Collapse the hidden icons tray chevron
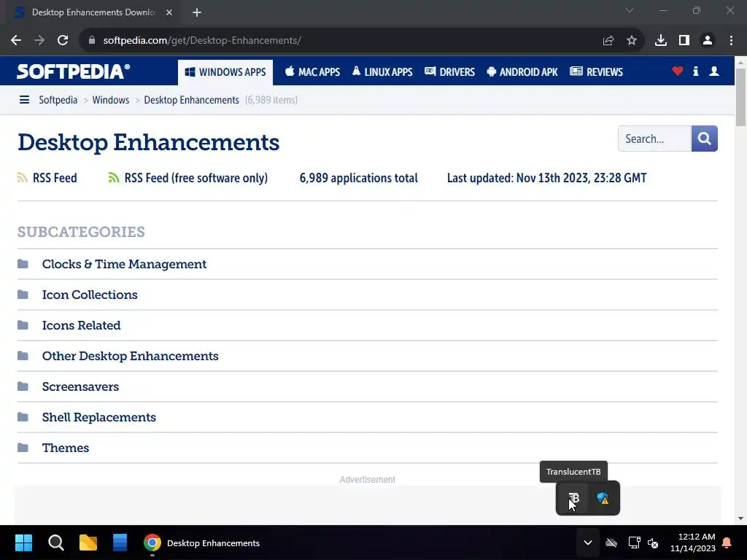 (x=588, y=542)
